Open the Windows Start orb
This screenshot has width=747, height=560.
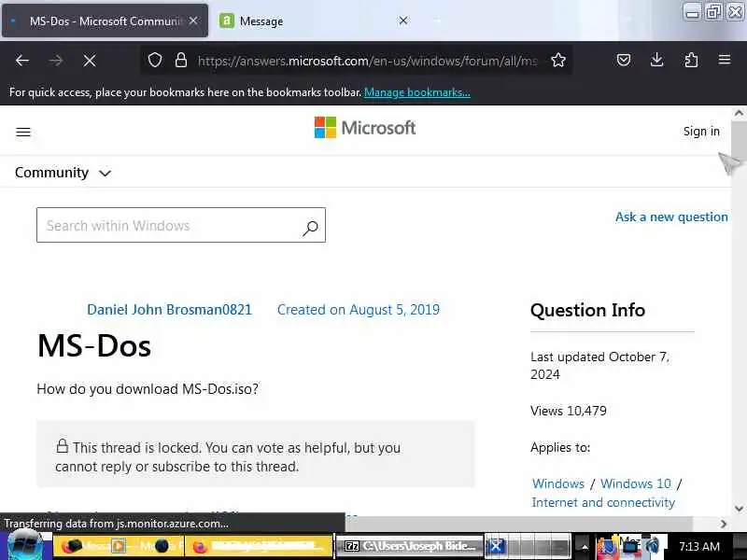(25, 546)
